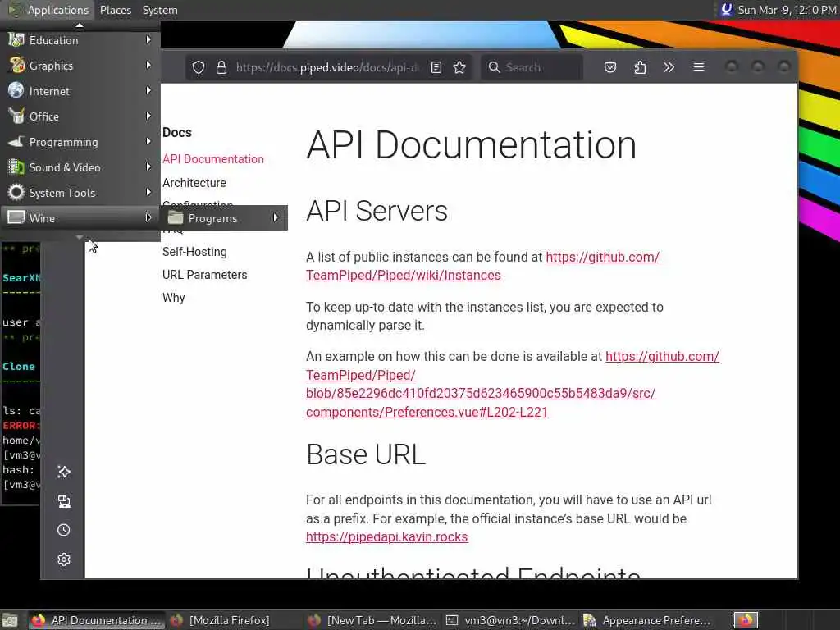
Task: Open the Programming applications category
Action: pyautogui.click(x=80, y=142)
